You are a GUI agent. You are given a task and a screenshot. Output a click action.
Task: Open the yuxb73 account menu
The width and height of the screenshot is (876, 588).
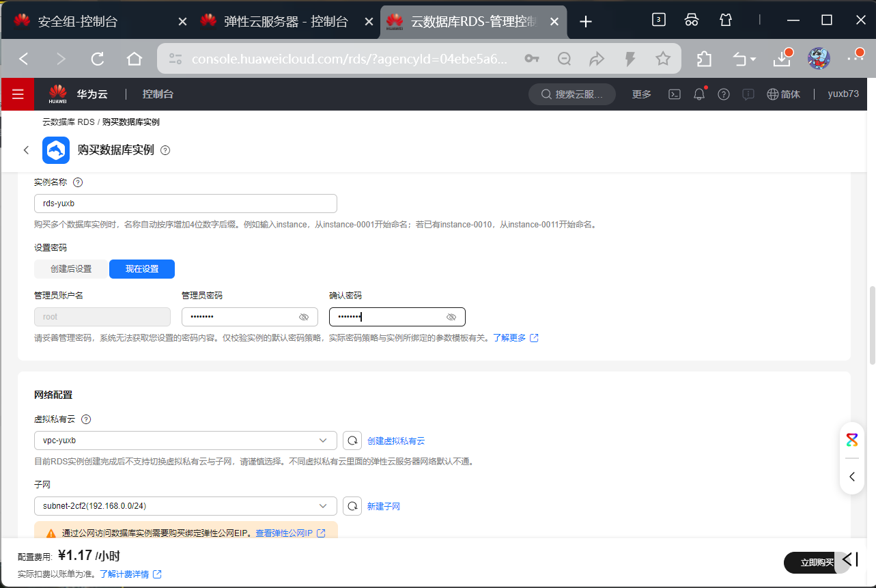[x=843, y=94]
